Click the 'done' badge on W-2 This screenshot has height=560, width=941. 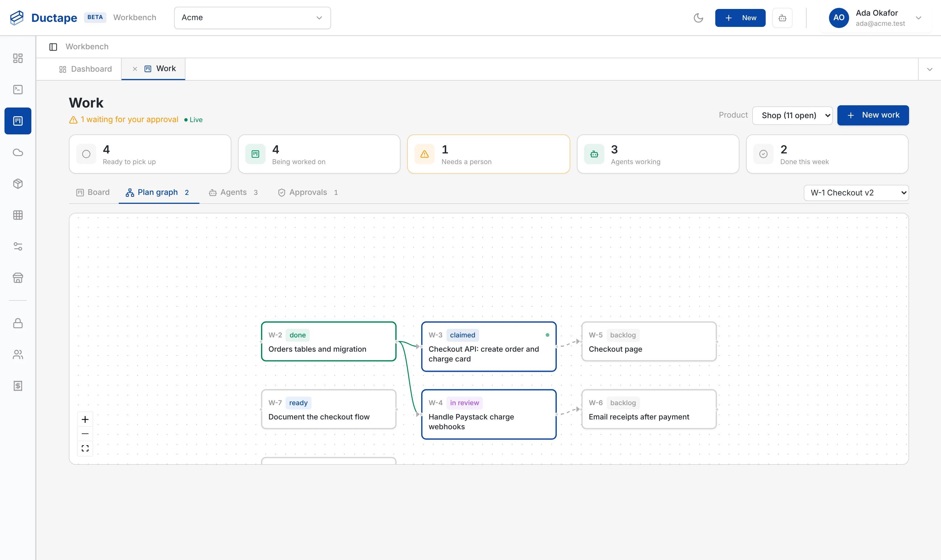(x=297, y=335)
